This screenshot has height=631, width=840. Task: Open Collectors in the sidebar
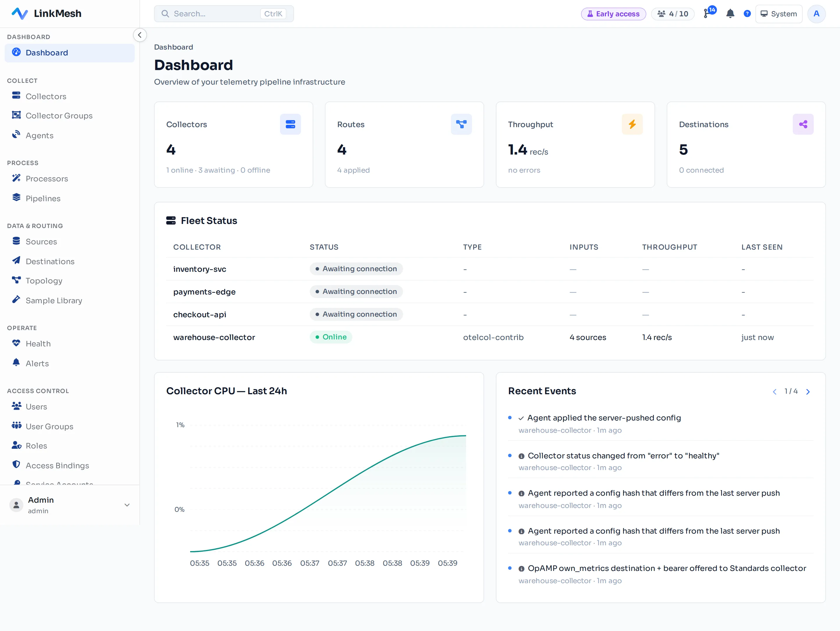(x=69, y=97)
